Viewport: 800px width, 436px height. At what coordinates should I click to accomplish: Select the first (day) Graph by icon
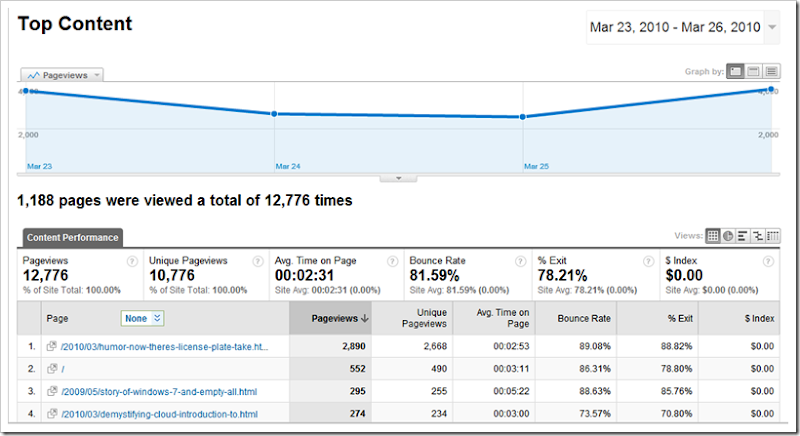pyautogui.click(x=735, y=71)
